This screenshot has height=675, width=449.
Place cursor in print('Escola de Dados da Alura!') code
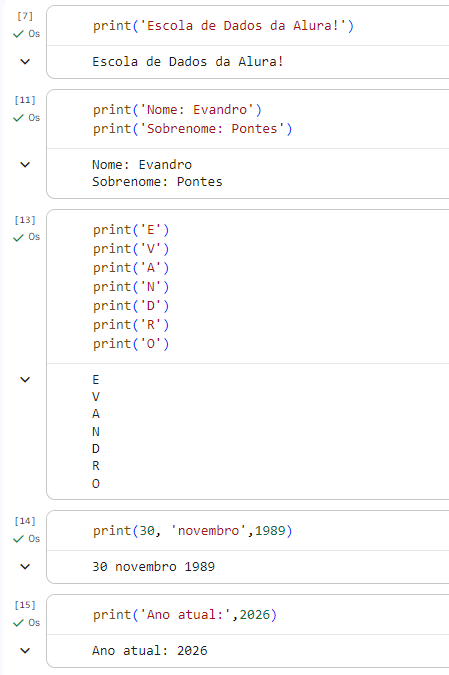(x=223, y=26)
